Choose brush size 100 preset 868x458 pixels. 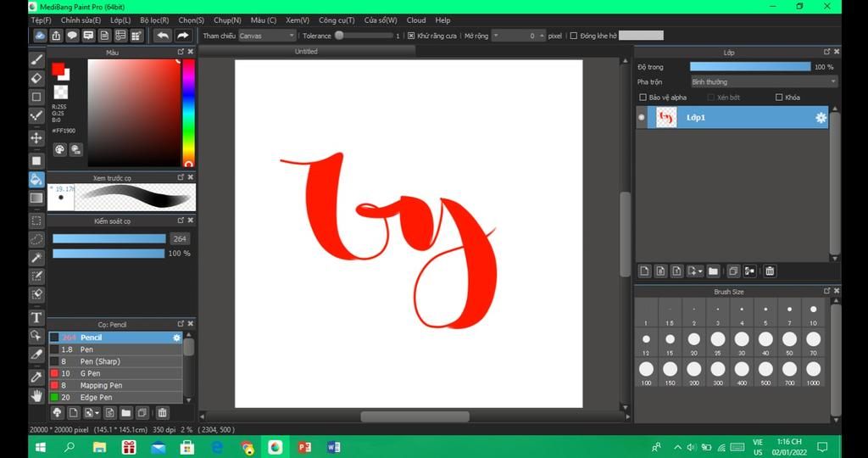pos(646,370)
